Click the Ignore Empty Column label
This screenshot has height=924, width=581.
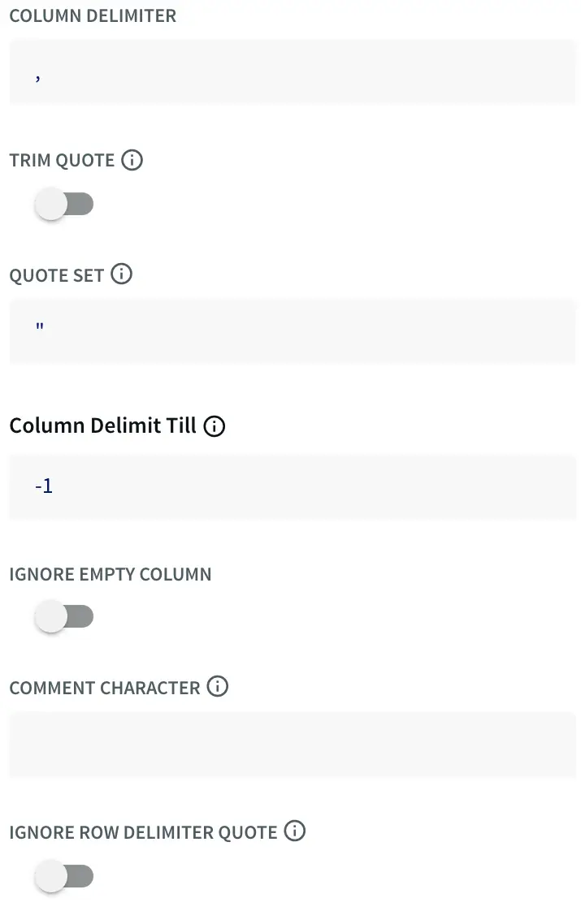[x=111, y=574]
